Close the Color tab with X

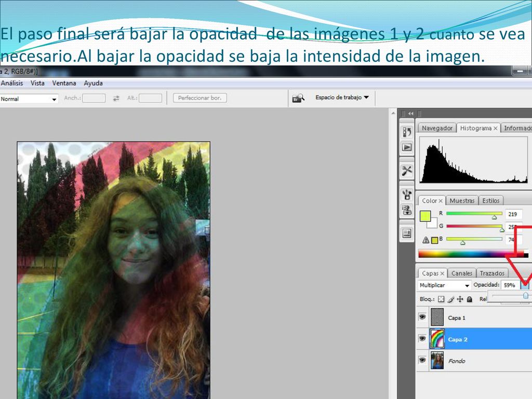(441, 201)
